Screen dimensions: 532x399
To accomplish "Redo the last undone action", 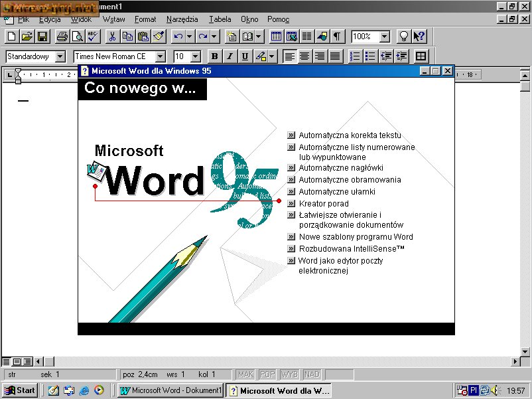I will pos(203,37).
